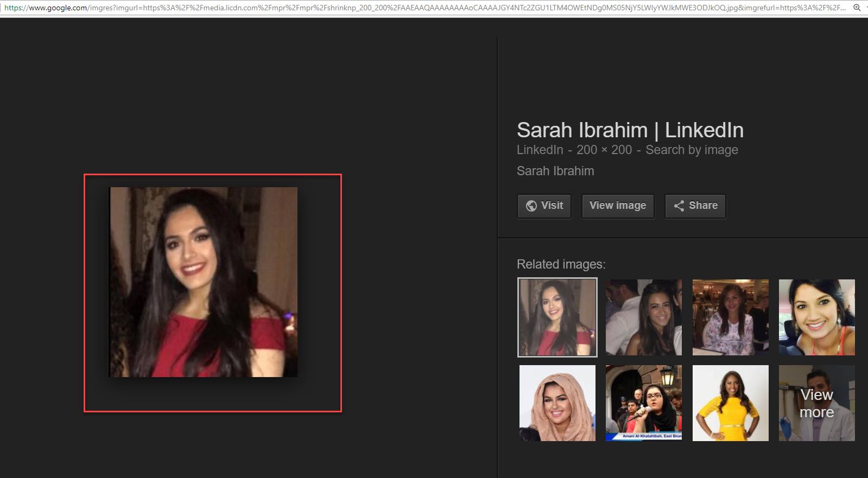The image size is (868, 478).
Task: Click the share icon on the Share button
Action: coord(679,206)
